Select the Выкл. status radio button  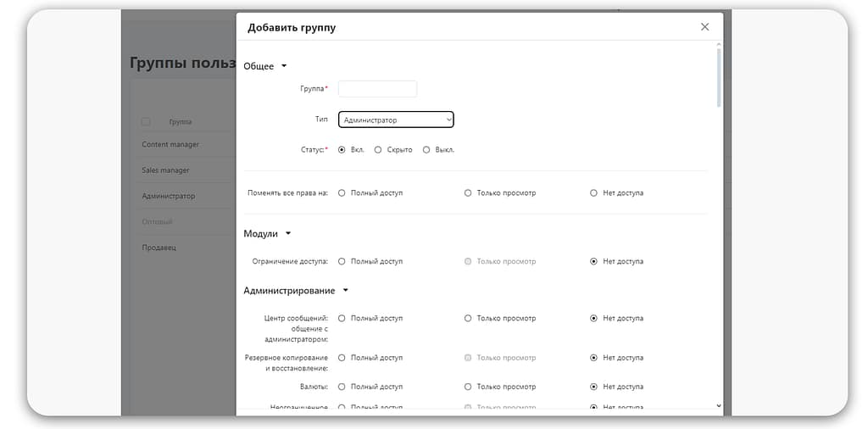[426, 150]
